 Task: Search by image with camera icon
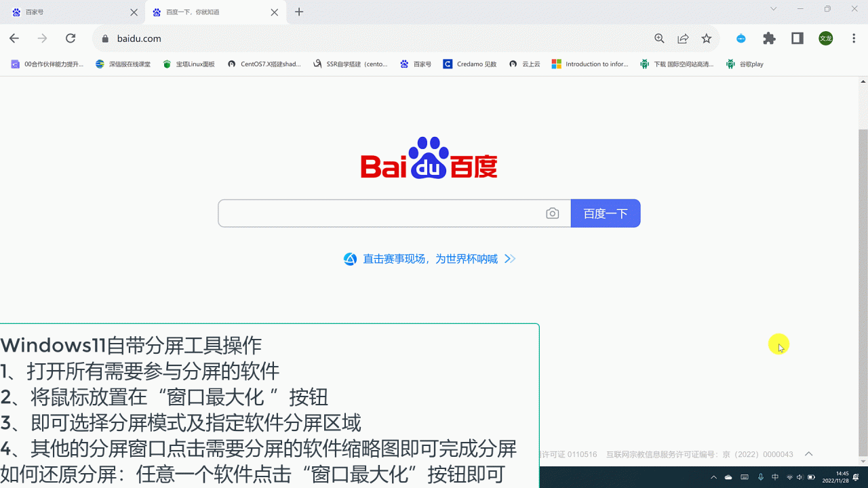[553, 213]
